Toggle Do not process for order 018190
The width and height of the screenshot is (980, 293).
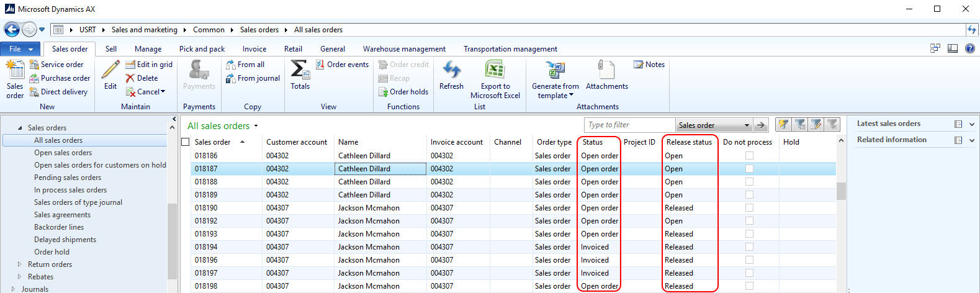click(x=749, y=208)
